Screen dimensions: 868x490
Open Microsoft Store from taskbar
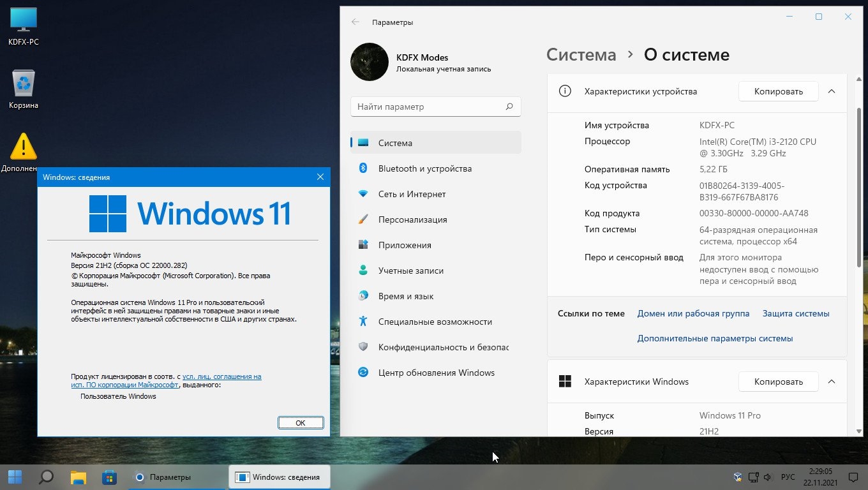(x=109, y=477)
